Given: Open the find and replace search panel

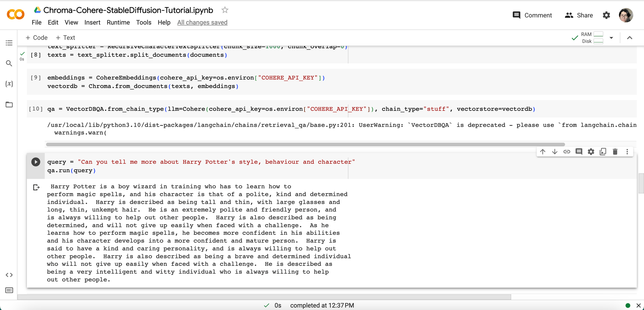Looking at the screenshot, I should 9,63.
